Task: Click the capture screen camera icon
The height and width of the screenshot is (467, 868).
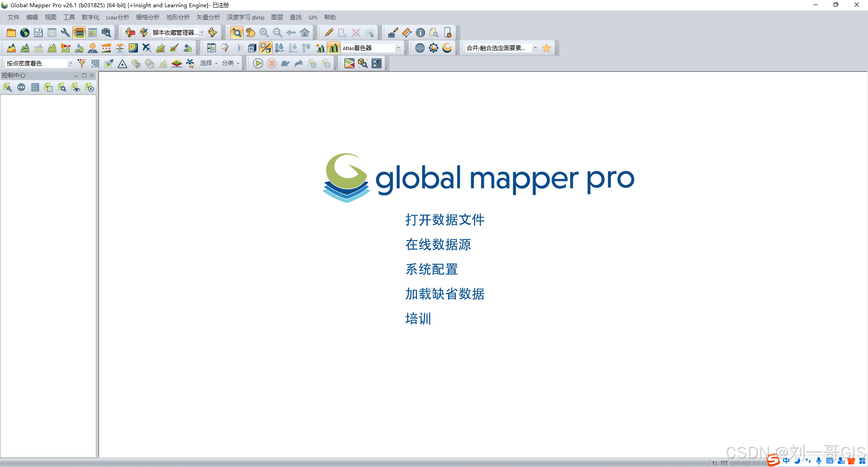Action: (106, 33)
